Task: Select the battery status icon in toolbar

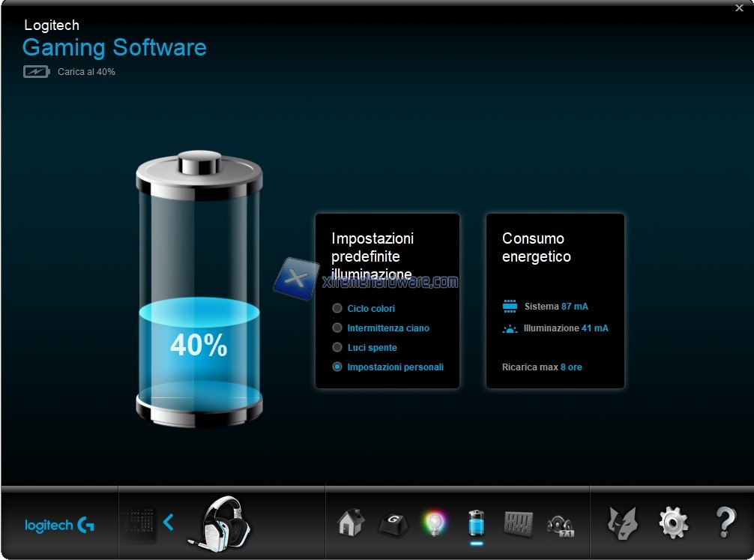Action: click(476, 522)
